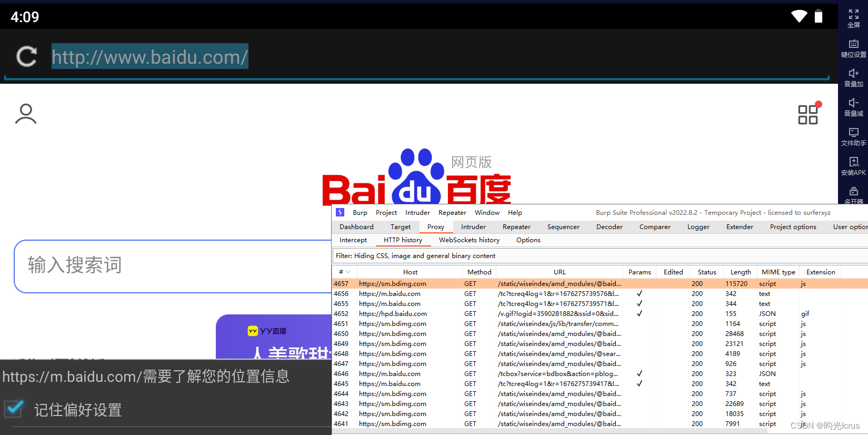Switch to the Intercept sub-tab
868x435 pixels.
coord(353,240)
